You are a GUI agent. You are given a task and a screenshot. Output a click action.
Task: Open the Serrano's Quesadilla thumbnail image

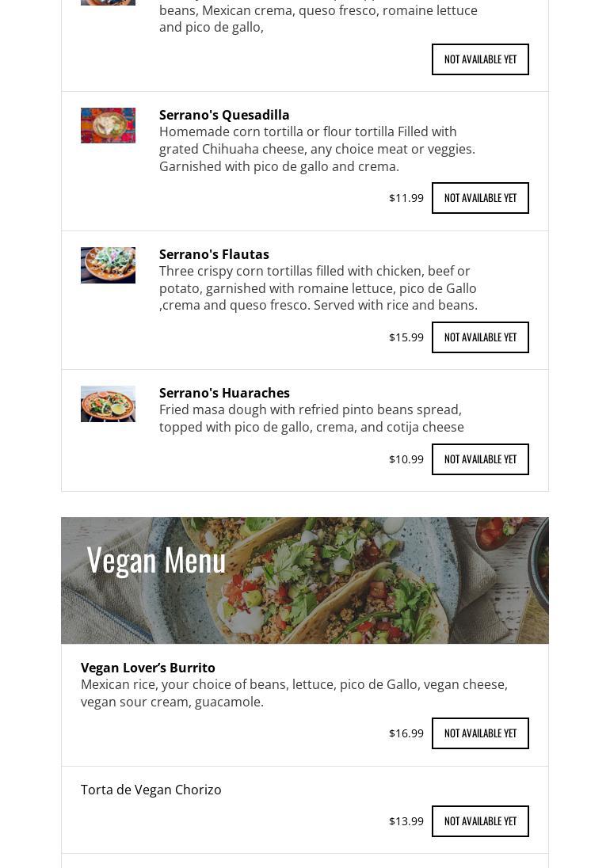(x=108, y=126)
